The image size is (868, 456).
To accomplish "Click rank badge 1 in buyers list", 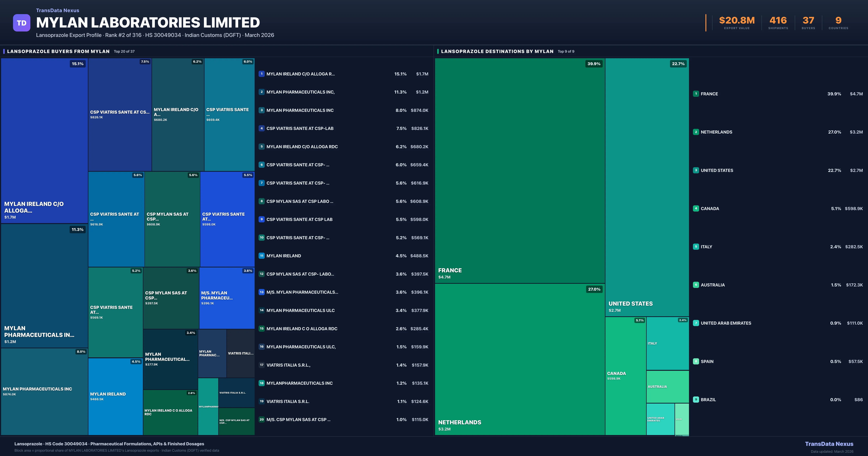I will tap(261, 74).
